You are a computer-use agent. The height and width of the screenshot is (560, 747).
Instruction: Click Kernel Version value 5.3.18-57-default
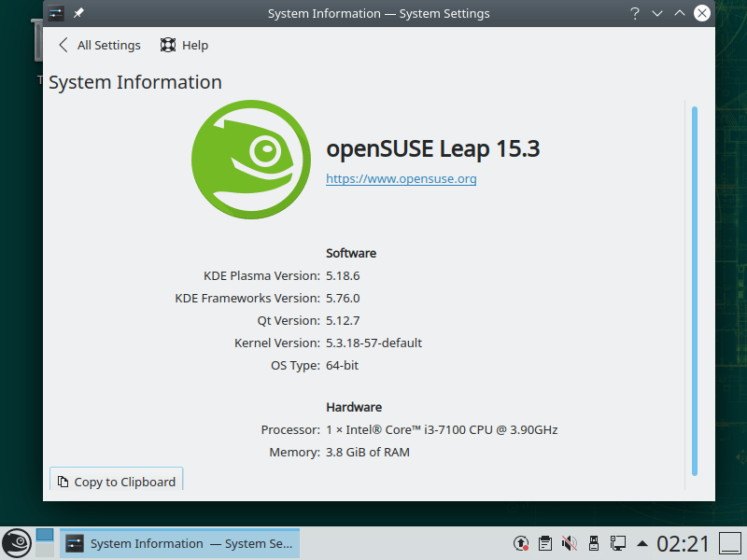(374, 343)
